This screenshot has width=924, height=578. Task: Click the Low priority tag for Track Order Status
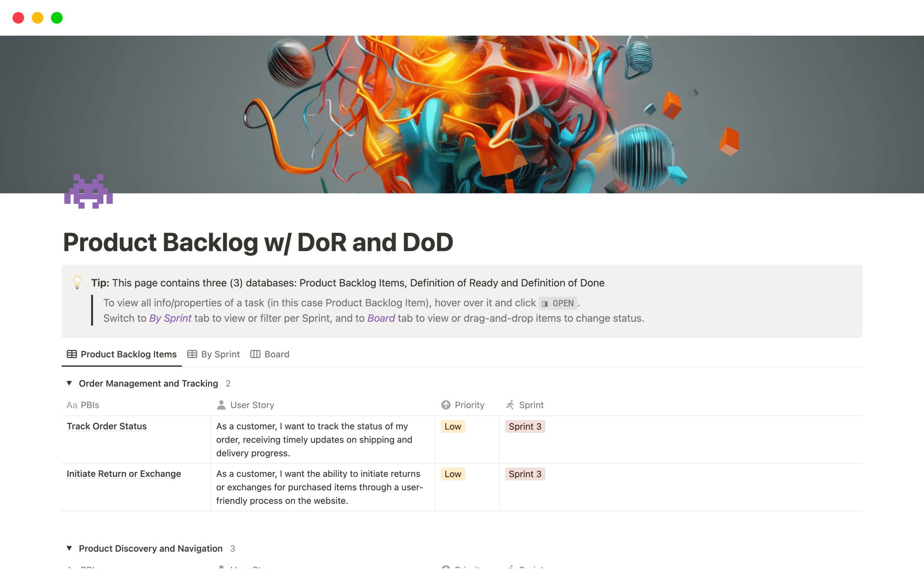coord(453,427)
